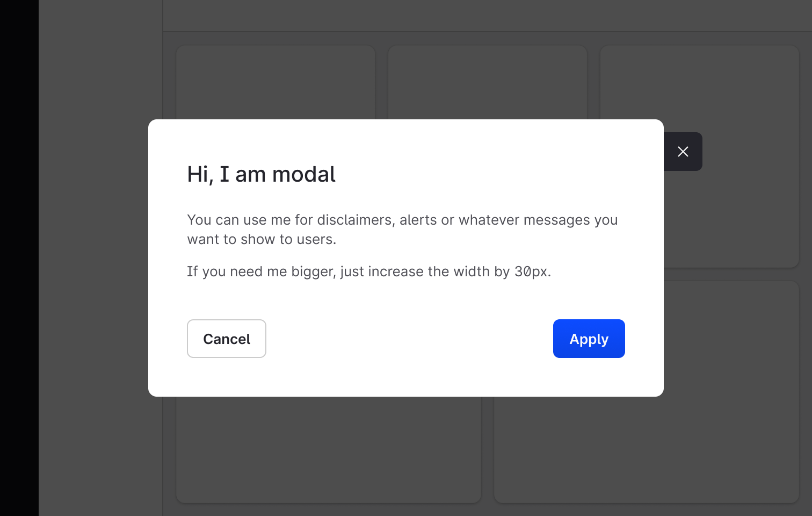Click the word 'disclaimers' in the modal
The width and height of the screenshot is (812, 516).
pyautogui.click(x=354, y=220)
